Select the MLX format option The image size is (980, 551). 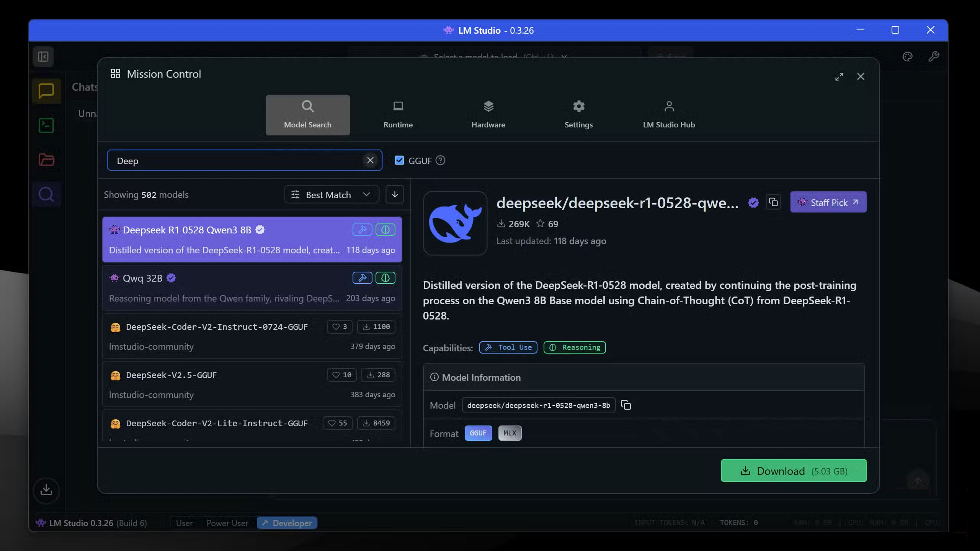point(510,433)
